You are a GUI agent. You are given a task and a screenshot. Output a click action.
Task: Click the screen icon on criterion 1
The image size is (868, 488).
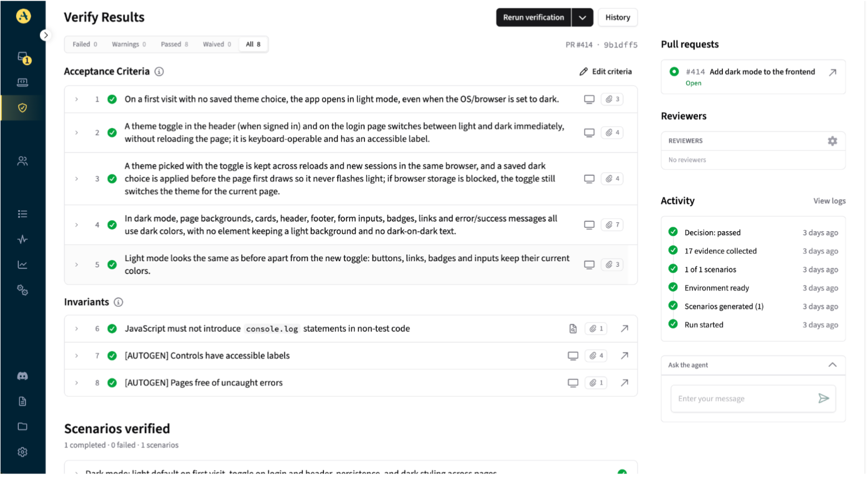(x=589, y=99)
